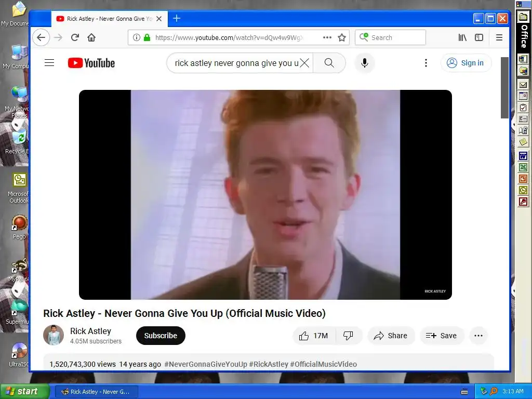Open the Microsoft Outlook desktop icon
The image size is (532, 399).
19,188
